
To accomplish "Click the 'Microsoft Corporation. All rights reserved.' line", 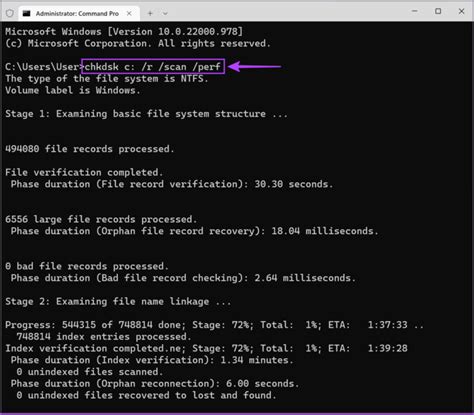I will 138,43.
